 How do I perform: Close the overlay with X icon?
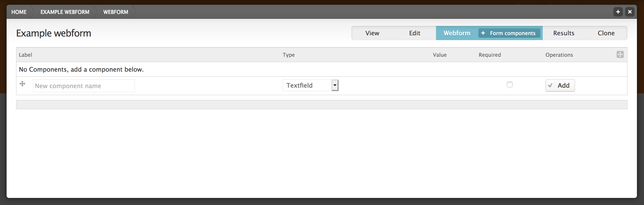pyautogui.click(x=630, y=12)
